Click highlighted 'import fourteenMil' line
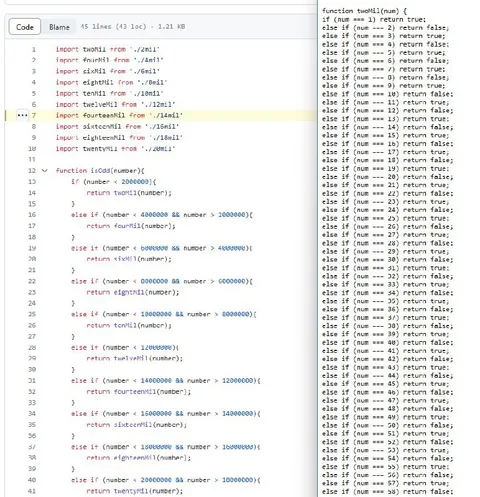 tap(119, 115)
